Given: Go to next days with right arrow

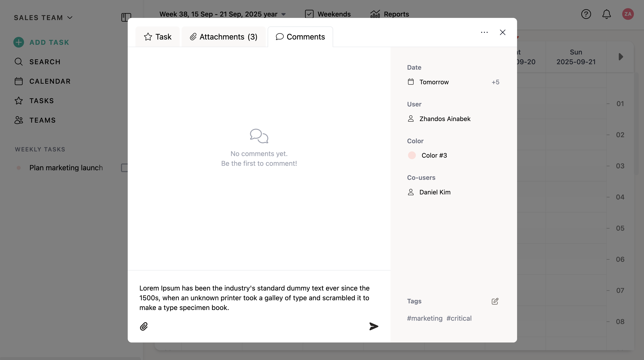Looking at the screenshot, I should click(621, 57).
